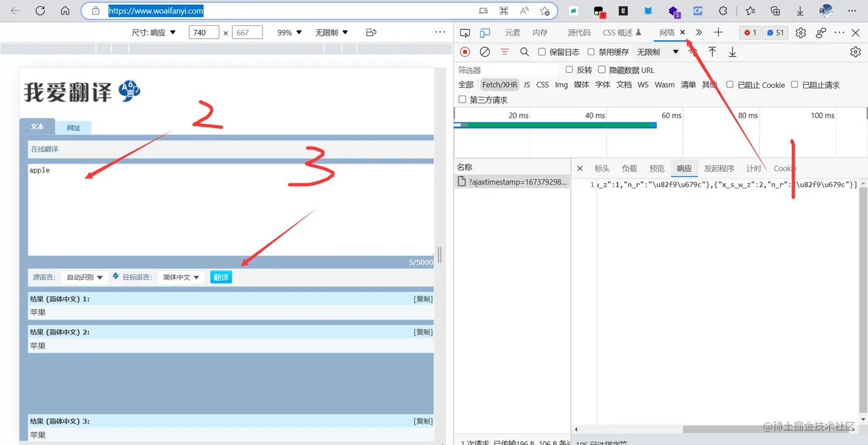Click the user profile avatar
The width and height of the screenshot is (868, 445).
click(x=826, y=10)
